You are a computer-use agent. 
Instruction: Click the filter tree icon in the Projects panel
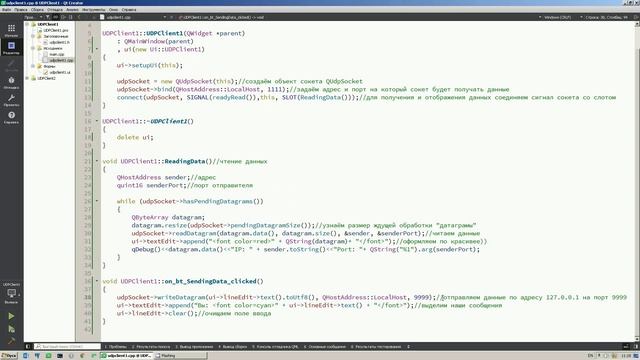48,17
